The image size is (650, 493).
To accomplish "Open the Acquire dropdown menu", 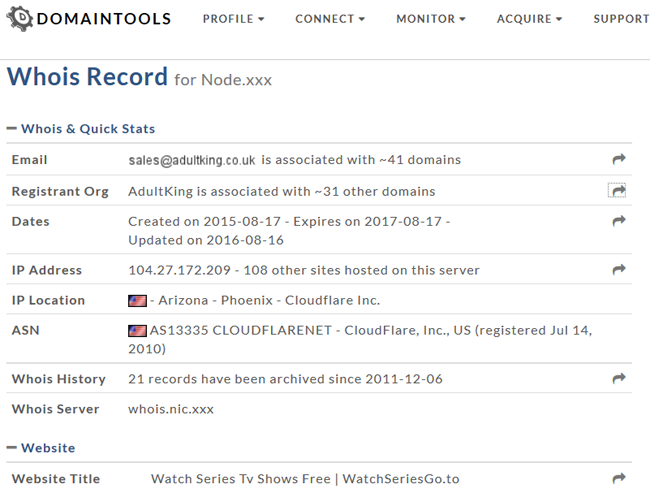I will [529, 19].
